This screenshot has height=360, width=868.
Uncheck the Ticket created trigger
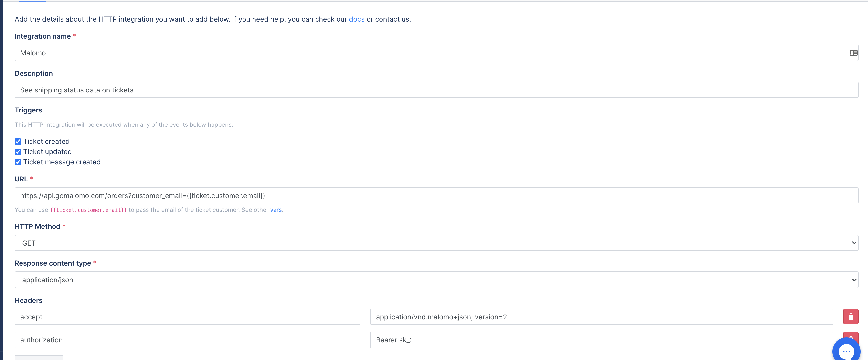point(18,141)
